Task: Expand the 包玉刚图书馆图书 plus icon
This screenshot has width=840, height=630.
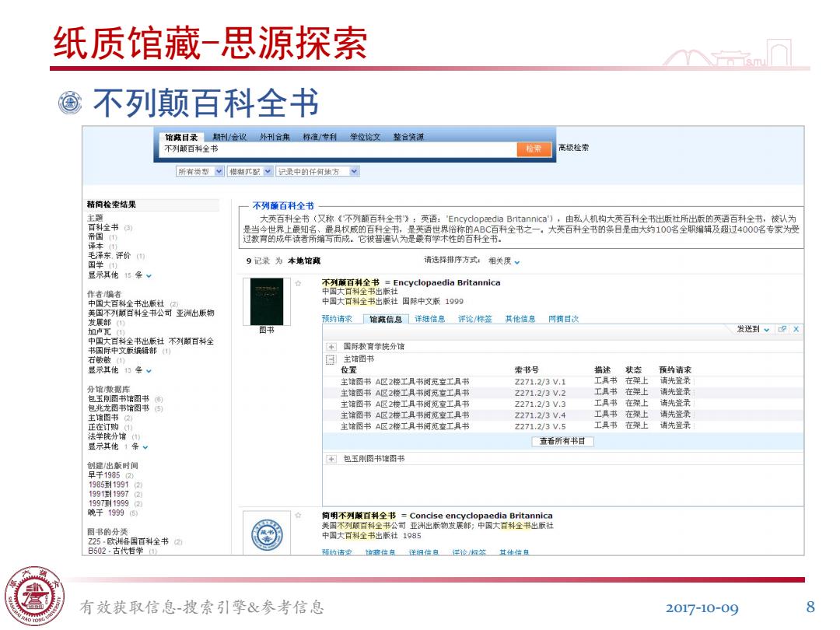Action: 331,459
